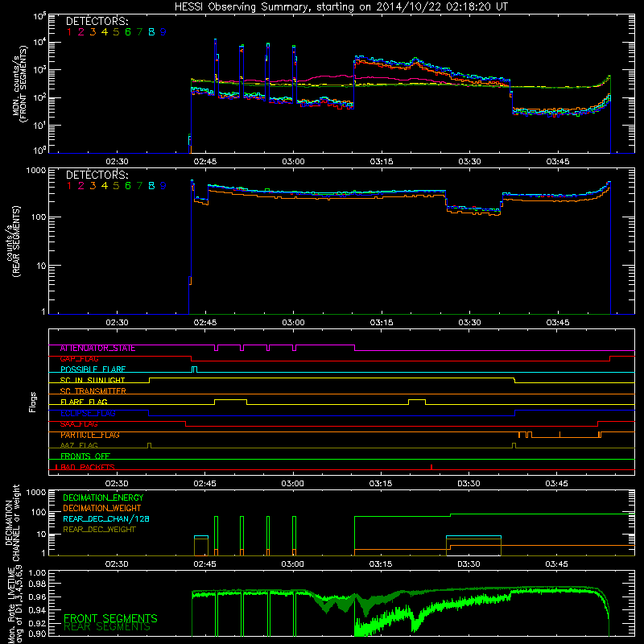
Task: Select magenta detector 2 in front segments legend
Action: 81,32
